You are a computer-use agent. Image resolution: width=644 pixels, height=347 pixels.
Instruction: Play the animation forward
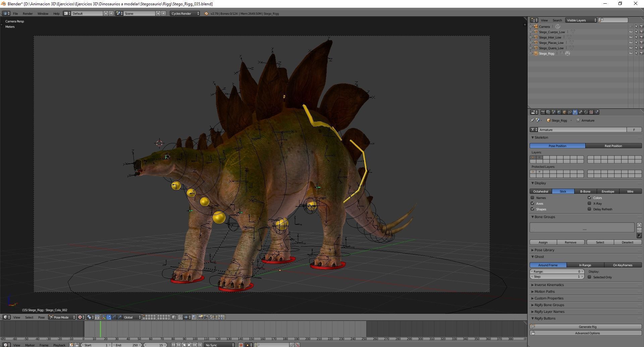[x=189, y=345]
